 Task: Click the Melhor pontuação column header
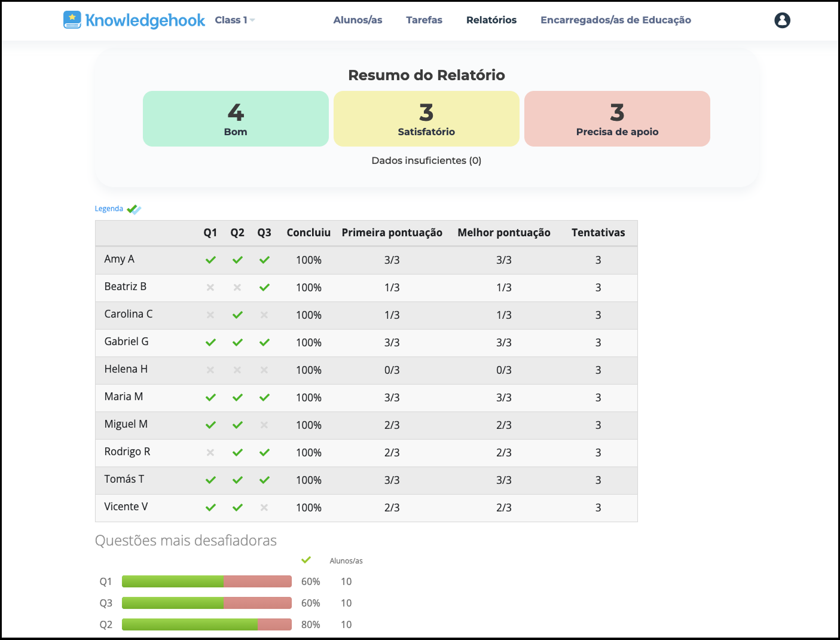(x=504, y=233)
